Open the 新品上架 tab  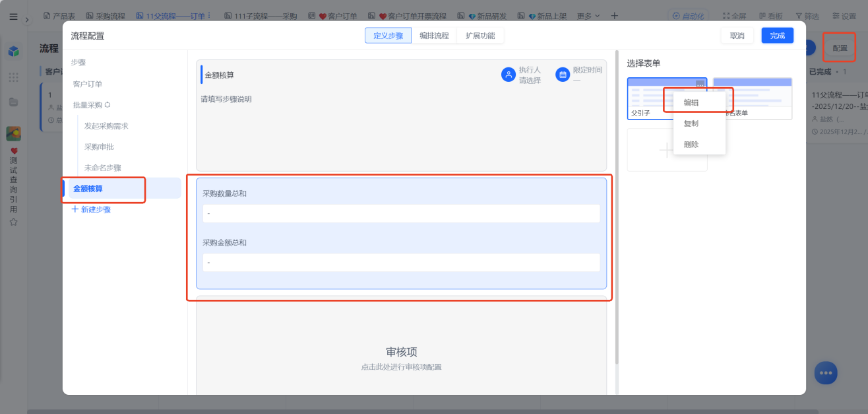pos(541,15)
